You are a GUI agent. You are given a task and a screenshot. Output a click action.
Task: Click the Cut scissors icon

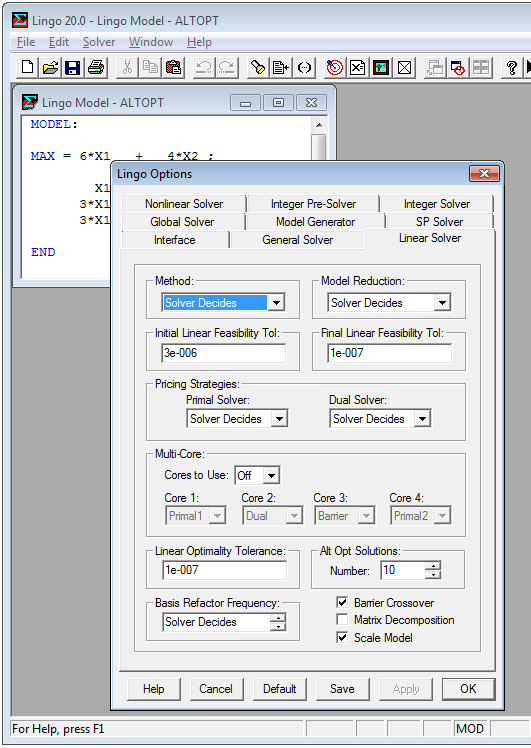pos(127,67)
